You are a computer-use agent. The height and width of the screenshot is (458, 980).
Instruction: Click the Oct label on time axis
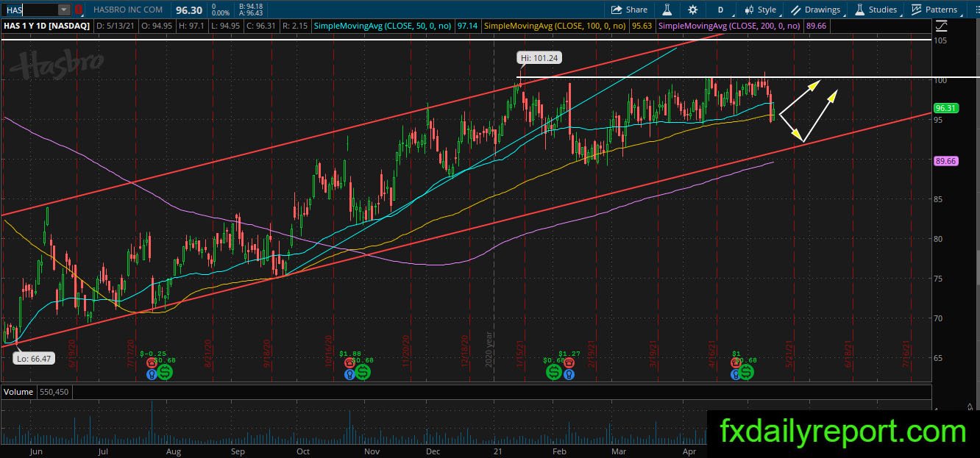pos(302,451)
